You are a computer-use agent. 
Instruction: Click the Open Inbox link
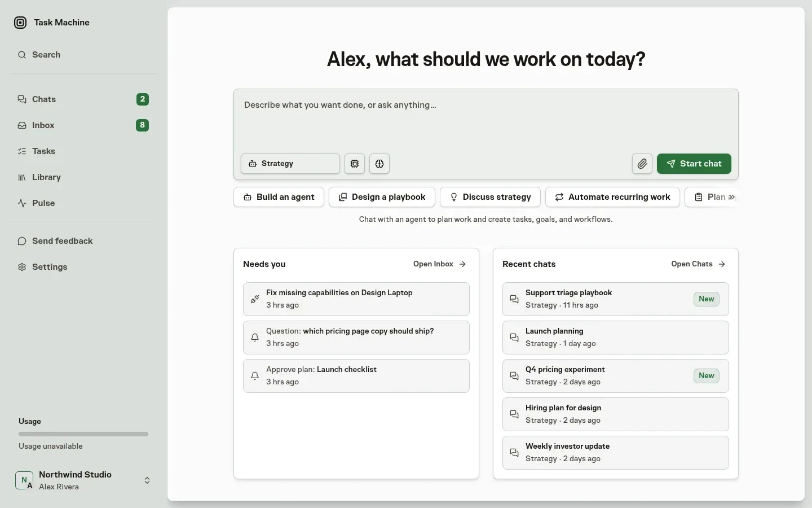pos(440,264)
